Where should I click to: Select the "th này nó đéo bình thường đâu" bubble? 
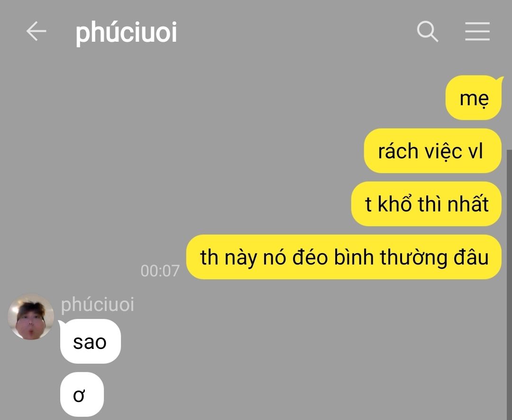(344, 257)
